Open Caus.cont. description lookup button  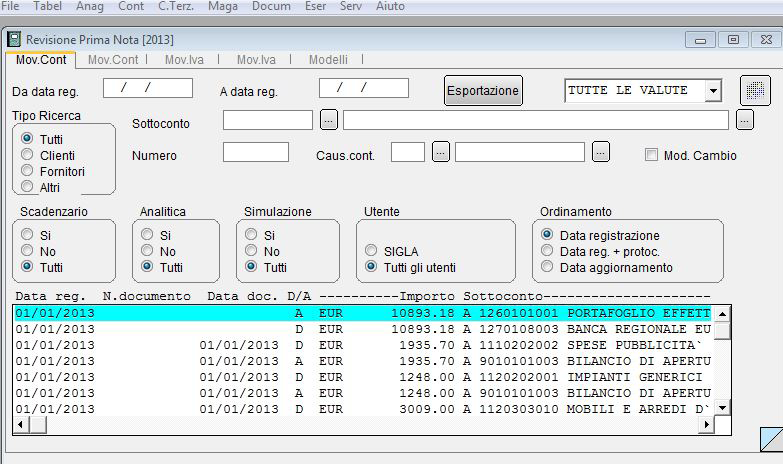601,152
